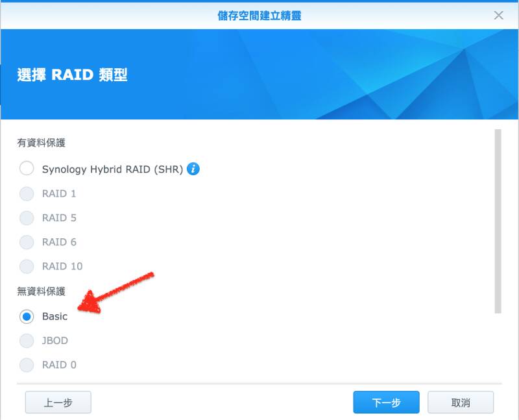
Task: Select the RAID 10 radio button
Action: [27, 266]
